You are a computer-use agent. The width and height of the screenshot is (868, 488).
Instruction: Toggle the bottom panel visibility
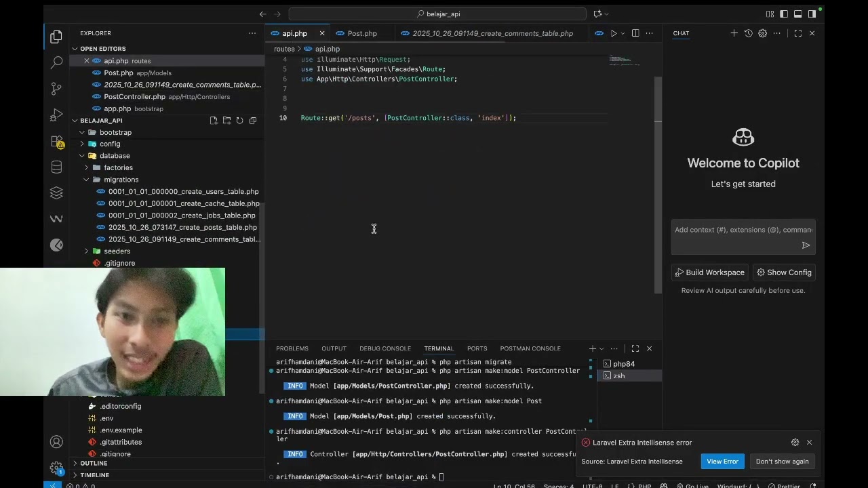click(798, 14)
